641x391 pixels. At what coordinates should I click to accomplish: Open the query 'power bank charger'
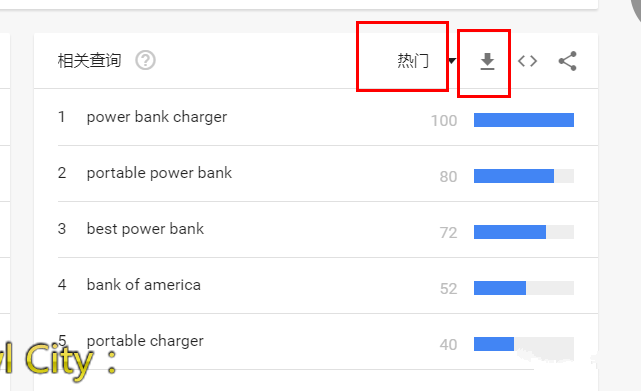[x=157, y=117]
